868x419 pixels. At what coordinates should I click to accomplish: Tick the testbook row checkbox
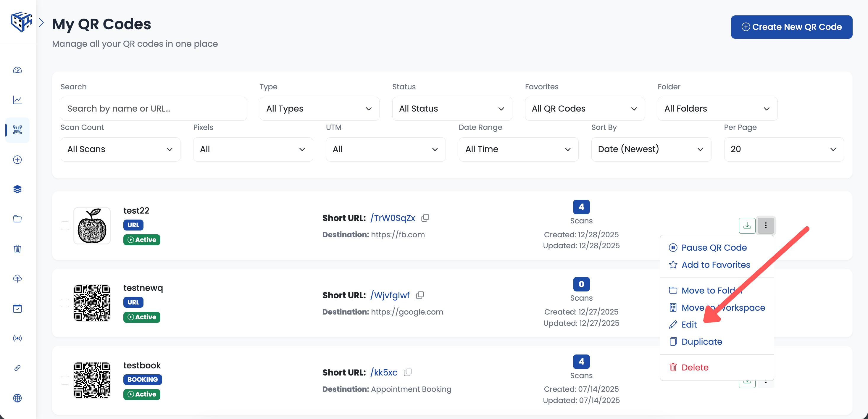pyautogui.click(x=65, y=380)
